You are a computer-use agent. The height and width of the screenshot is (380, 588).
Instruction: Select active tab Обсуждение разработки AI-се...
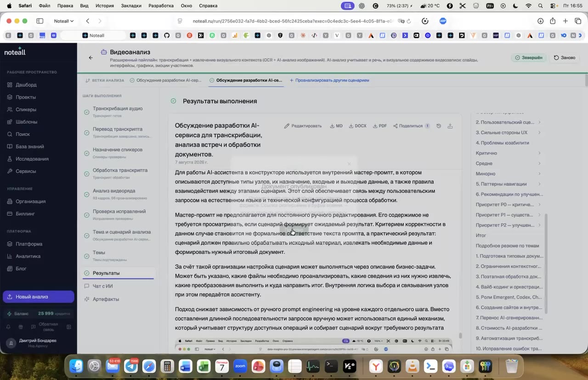(245, 80)
